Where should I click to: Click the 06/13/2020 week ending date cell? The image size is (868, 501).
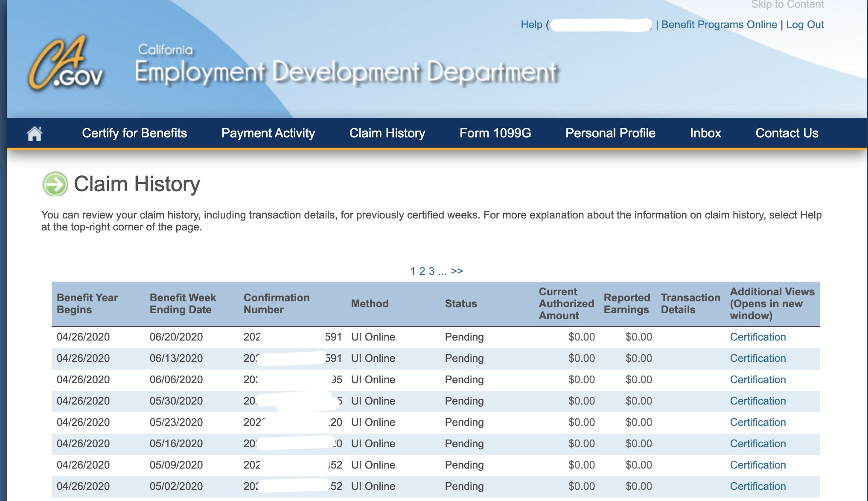pos(176,358)
